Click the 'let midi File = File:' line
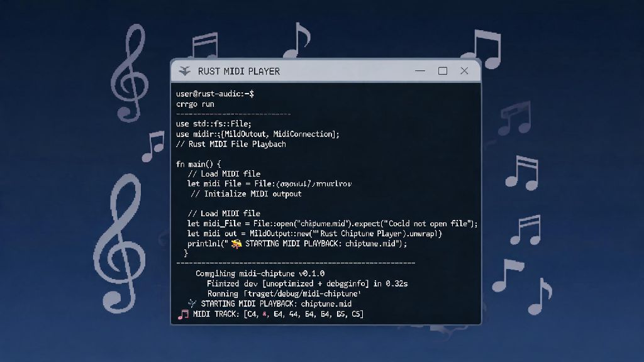 (269, 184)
